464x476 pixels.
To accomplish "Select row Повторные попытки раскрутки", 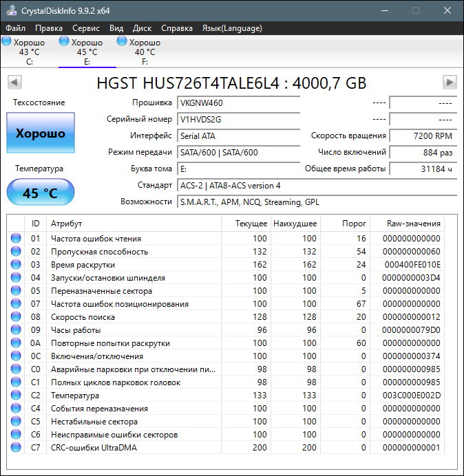I will point(226,343).
